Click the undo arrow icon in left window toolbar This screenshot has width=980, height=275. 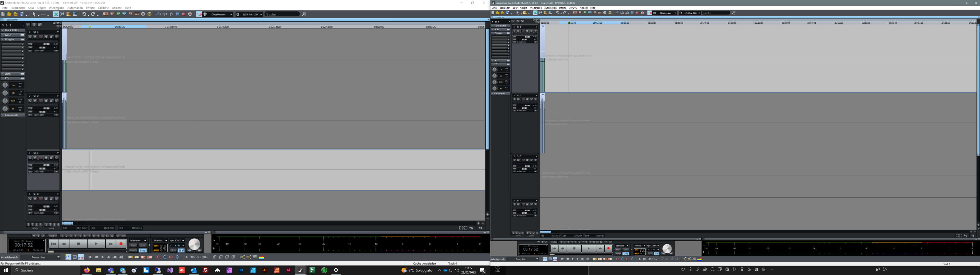[84, 15]
